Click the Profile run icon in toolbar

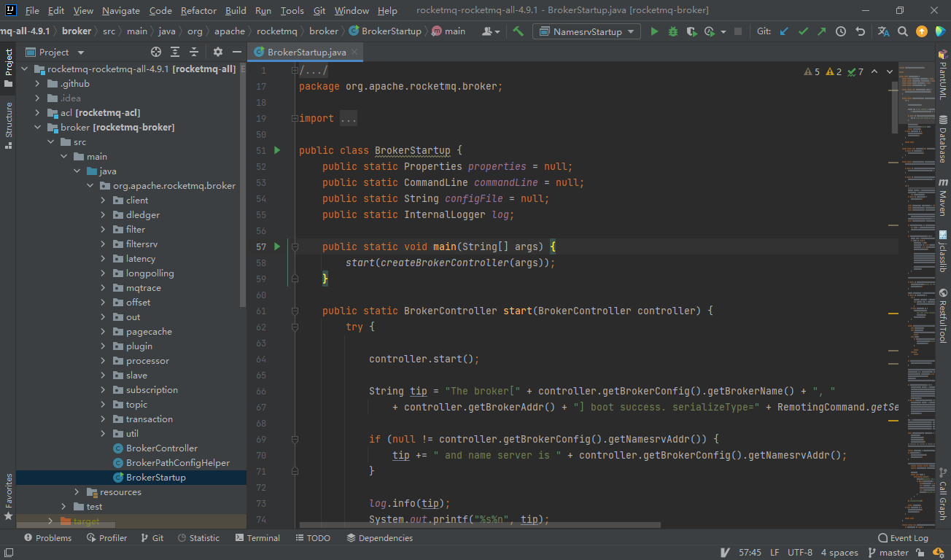pyautogui.click(x=710, y=31)
